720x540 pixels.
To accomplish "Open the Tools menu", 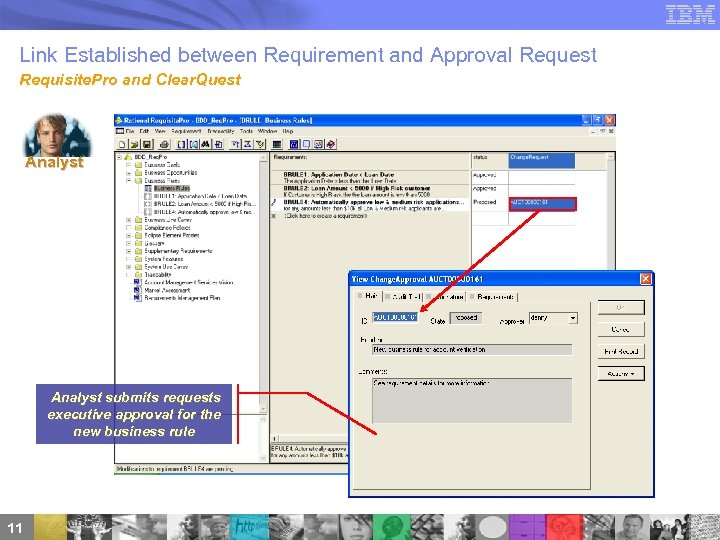I will pyautogui.click(x=246, y=131).
